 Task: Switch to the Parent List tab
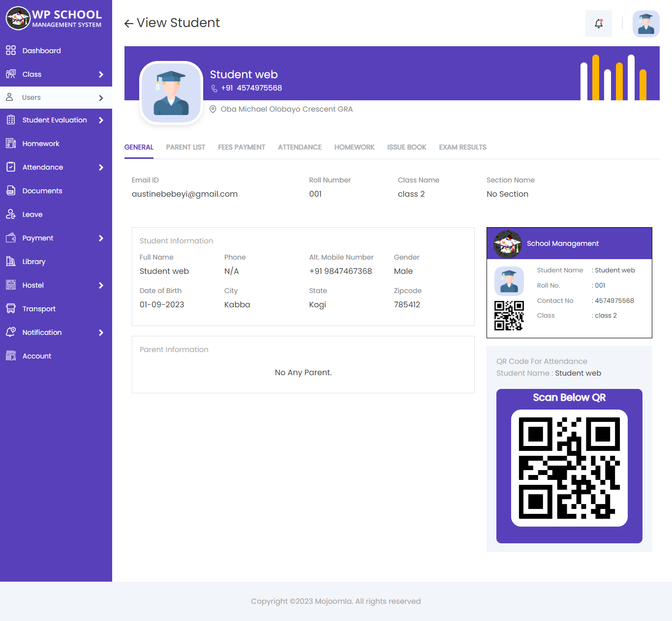(x=185, y=147)
